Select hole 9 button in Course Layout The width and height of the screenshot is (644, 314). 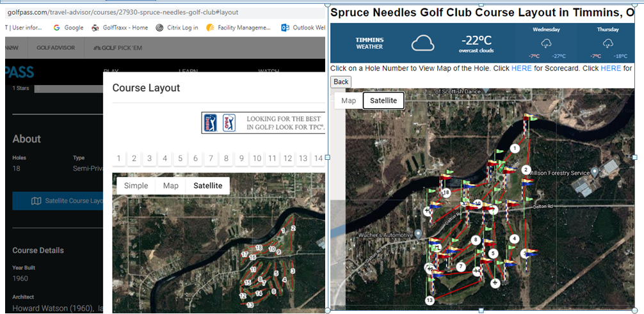pos(241,158)
